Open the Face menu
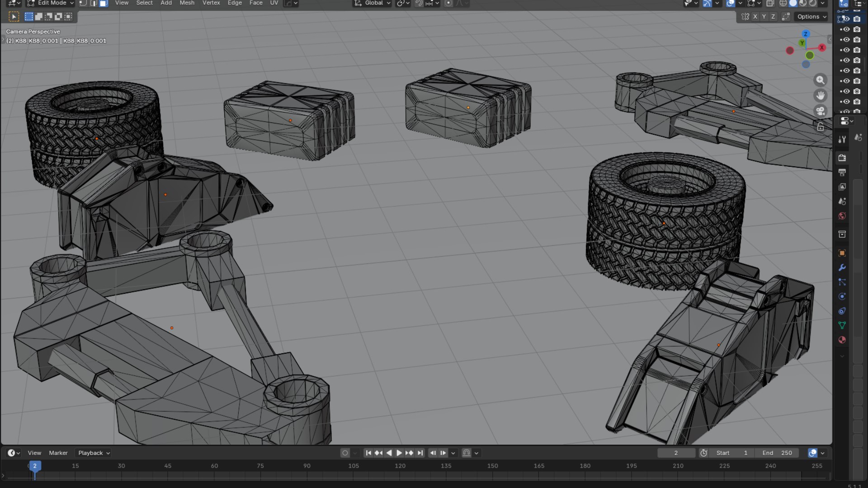This screenshot has height=488, width=868. 256,3
